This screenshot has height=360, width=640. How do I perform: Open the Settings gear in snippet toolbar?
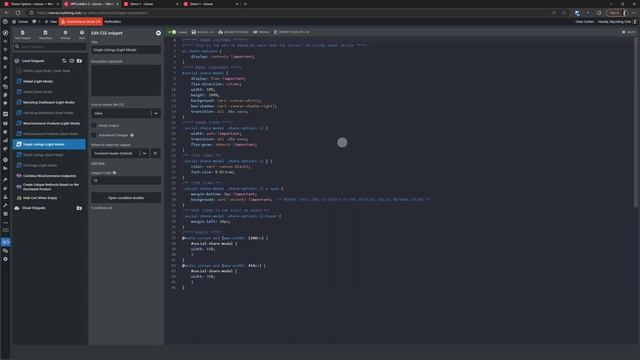pos(65,35)
